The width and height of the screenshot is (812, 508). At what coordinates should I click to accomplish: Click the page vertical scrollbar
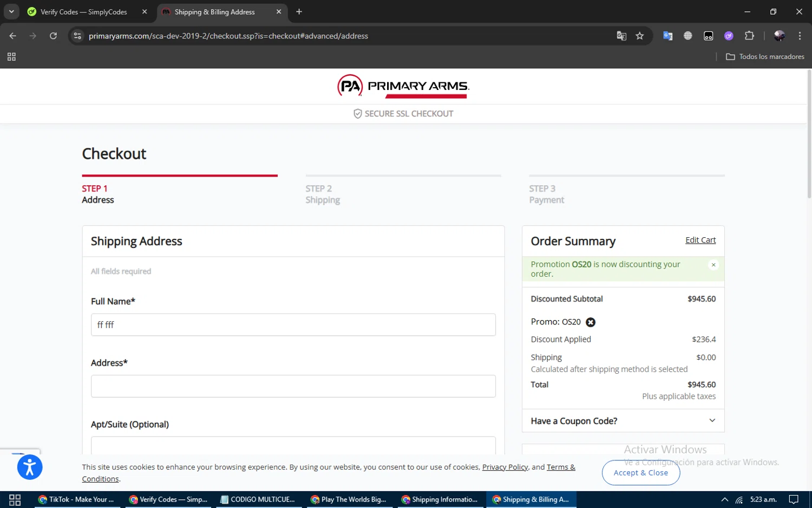809,133
